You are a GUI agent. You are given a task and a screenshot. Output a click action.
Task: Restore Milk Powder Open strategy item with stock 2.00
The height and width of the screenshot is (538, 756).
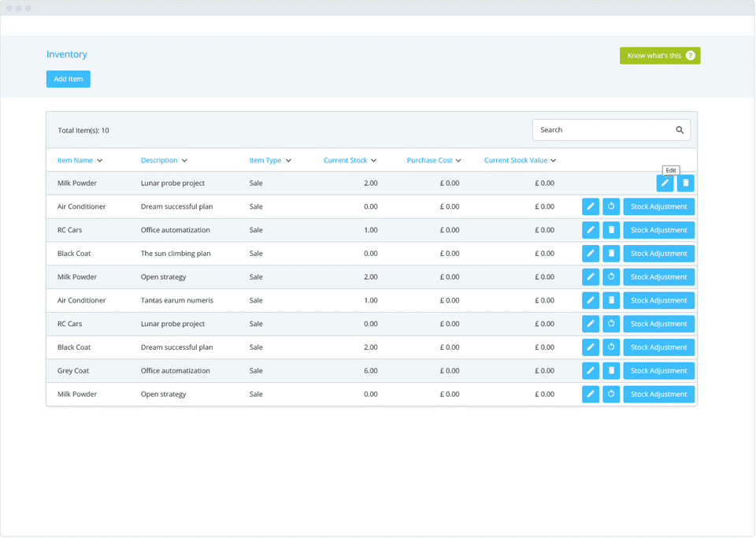click(611, 276)
